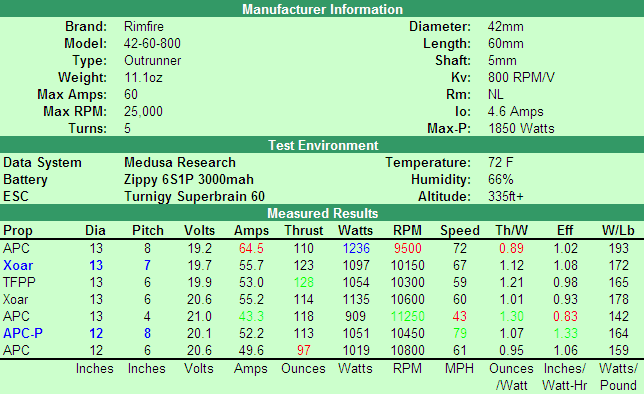Click the Th/W column header

[x=511, y=230]
